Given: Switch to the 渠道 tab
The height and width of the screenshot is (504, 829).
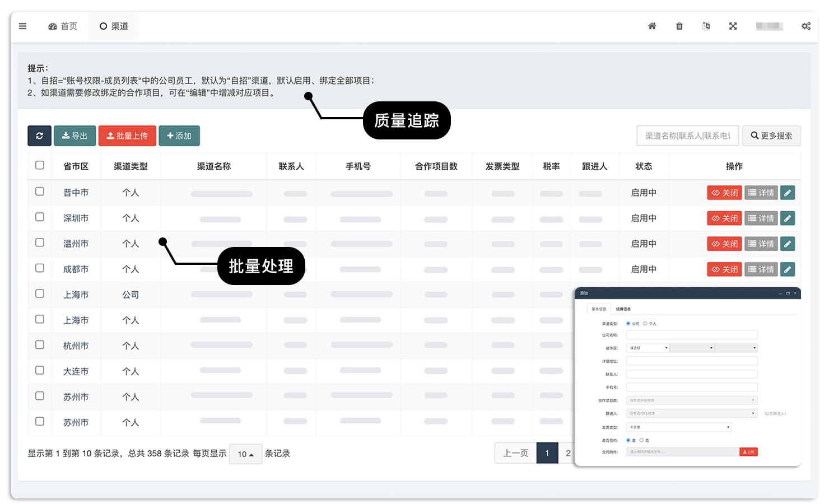Looking at the screenshot, I should click(114, 26).
